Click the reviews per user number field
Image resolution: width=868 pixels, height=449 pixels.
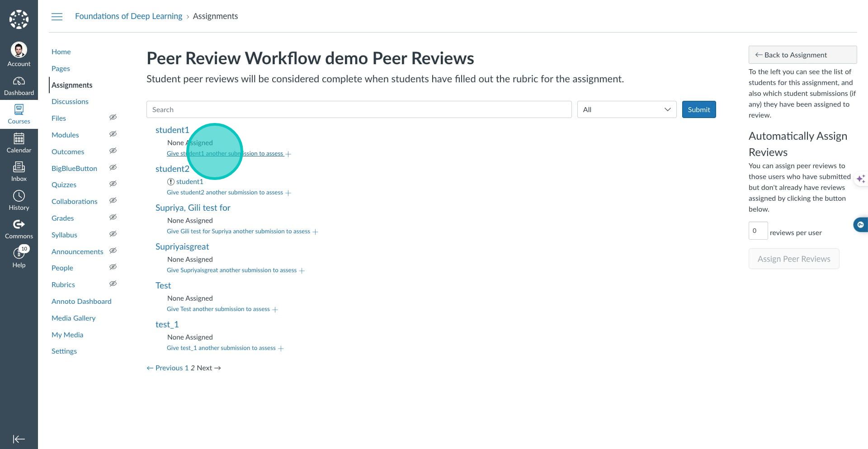click(758, 231)
